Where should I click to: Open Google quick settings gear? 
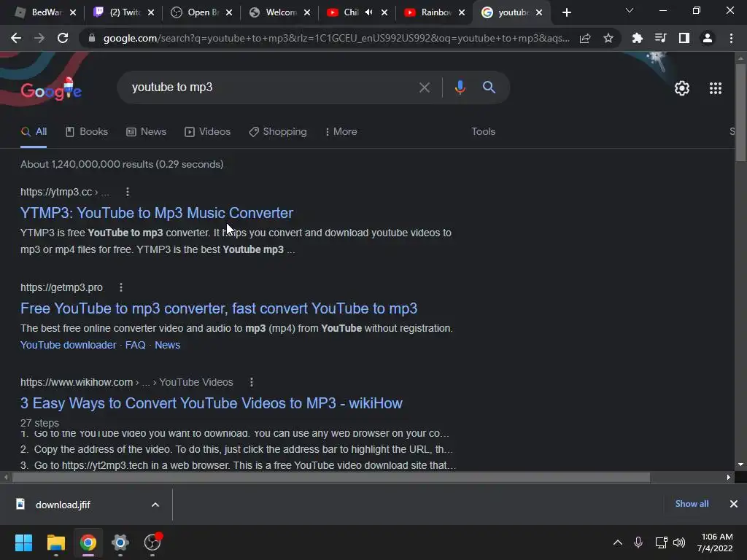[x=682, y=88]
